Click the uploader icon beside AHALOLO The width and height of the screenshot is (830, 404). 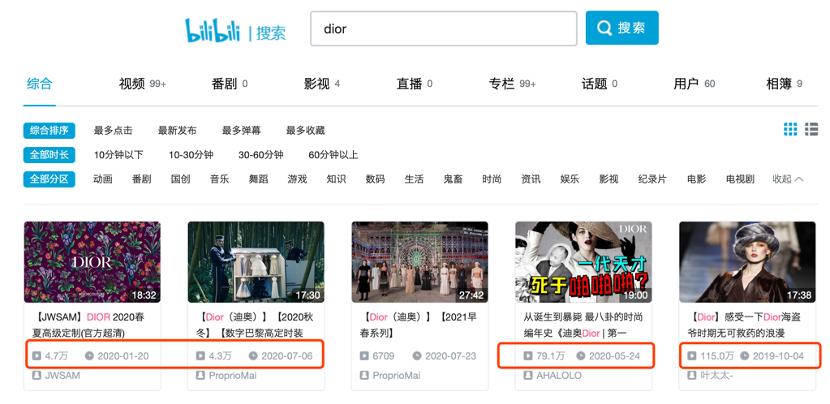click(528, 375)
